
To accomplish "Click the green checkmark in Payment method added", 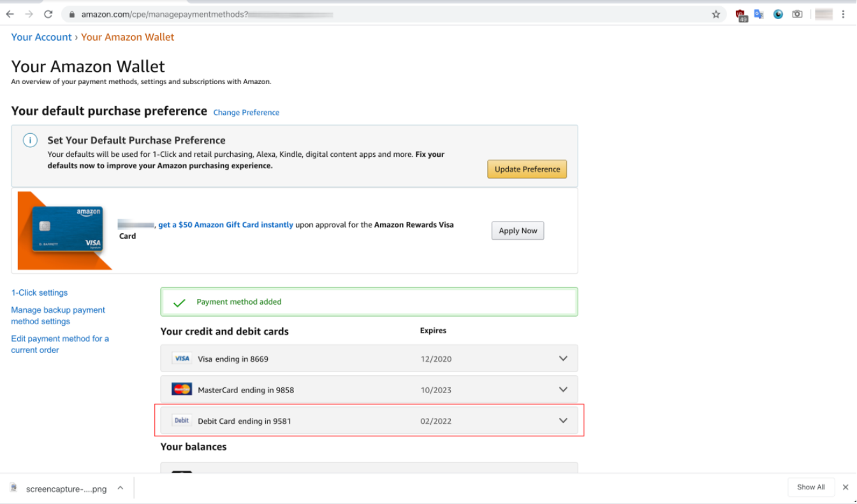I will [x=179, y=303].
